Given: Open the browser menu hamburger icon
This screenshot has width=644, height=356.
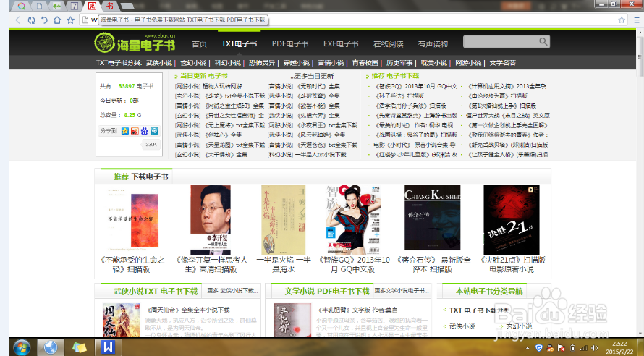Looking at the screenshot, I should [x=637, y=20].
